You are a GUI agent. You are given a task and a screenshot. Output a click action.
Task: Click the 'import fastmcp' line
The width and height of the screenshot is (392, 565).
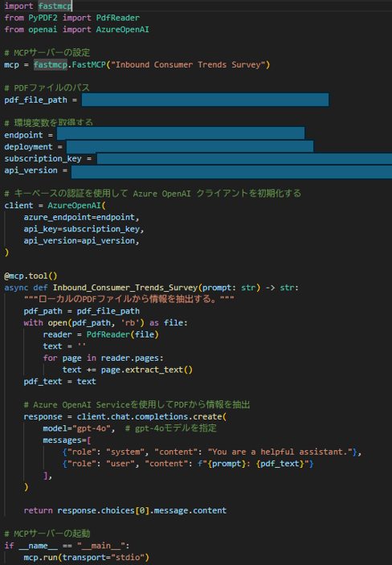[x=39, y=6]
